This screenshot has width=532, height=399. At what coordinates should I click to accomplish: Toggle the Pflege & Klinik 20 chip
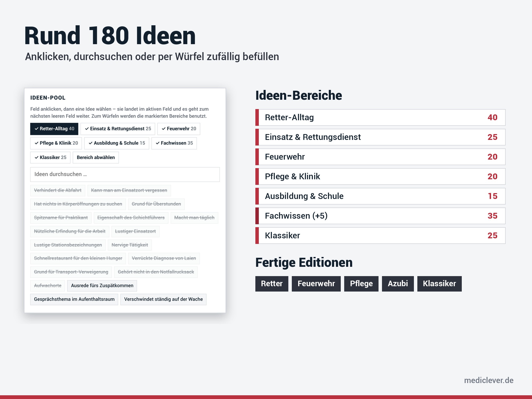pyautogui.click(x=56, y=143)
